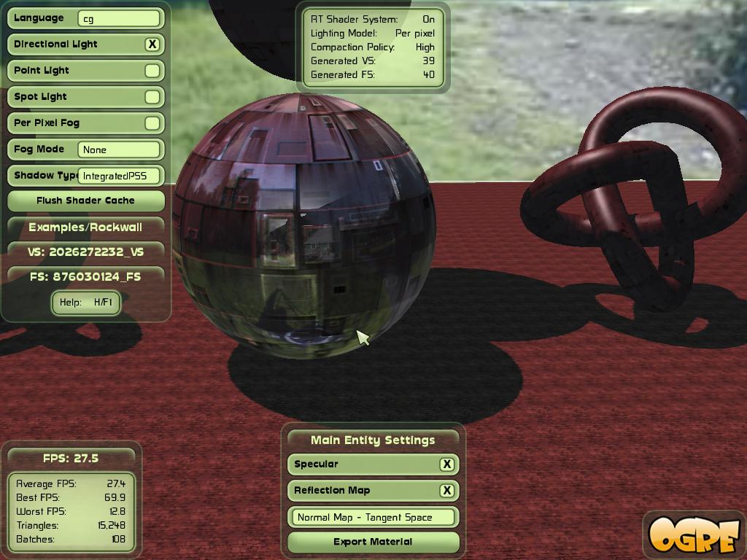Enable the Point Light checkbox

(x=152, y=71)
